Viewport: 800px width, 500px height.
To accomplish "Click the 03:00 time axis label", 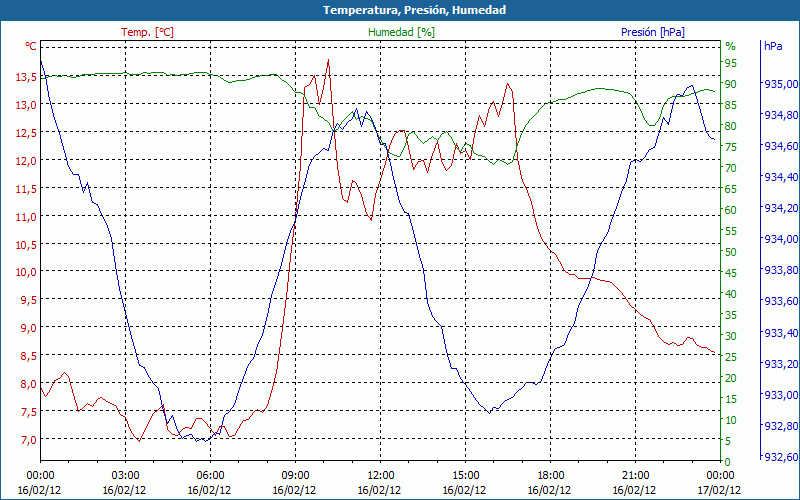I will (125, 476).
